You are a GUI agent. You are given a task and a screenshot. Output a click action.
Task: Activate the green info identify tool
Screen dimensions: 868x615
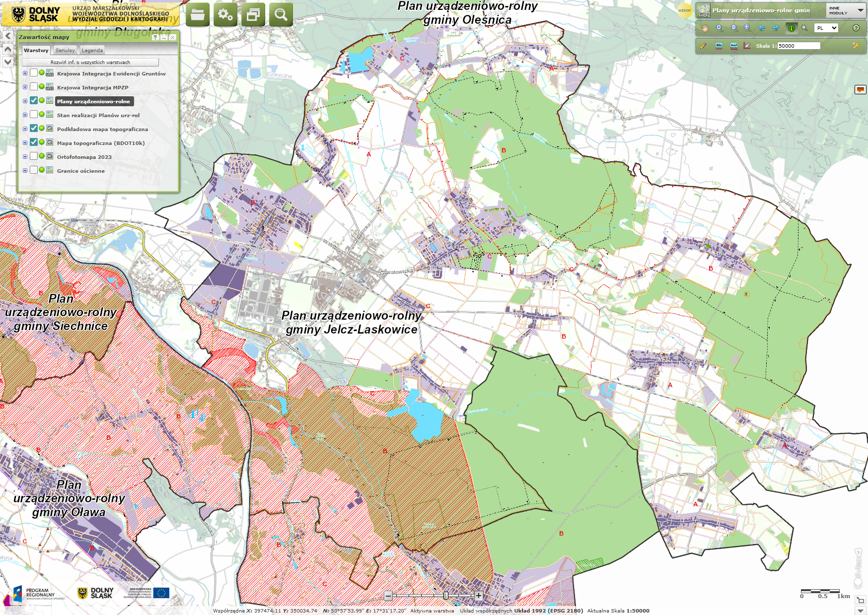tap(791, 28)
